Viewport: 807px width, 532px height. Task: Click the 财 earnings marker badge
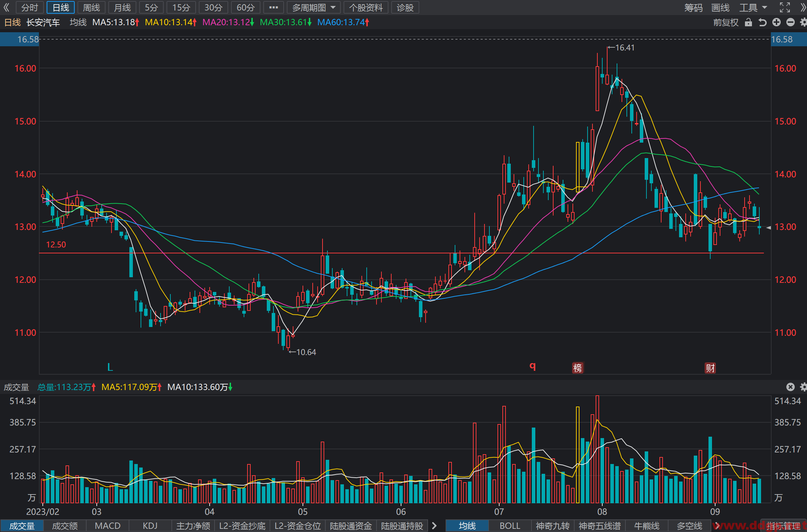[710, 368]
